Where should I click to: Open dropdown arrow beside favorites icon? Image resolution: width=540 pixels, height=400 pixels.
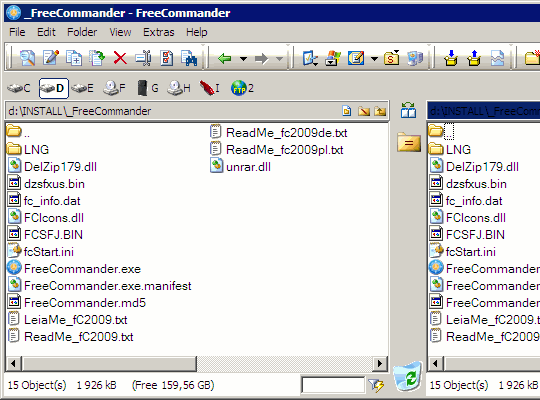(374, 59)
